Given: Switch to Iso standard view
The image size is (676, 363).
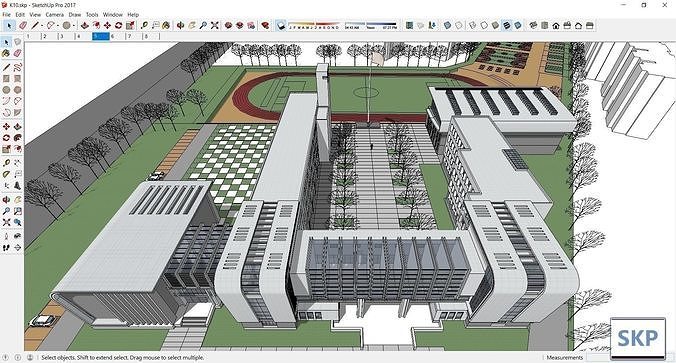Looking at the screenshot, I should pos(533,26).
